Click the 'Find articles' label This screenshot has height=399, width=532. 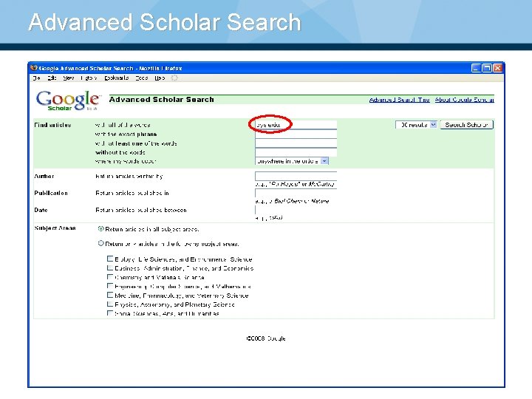click(52, 125)
